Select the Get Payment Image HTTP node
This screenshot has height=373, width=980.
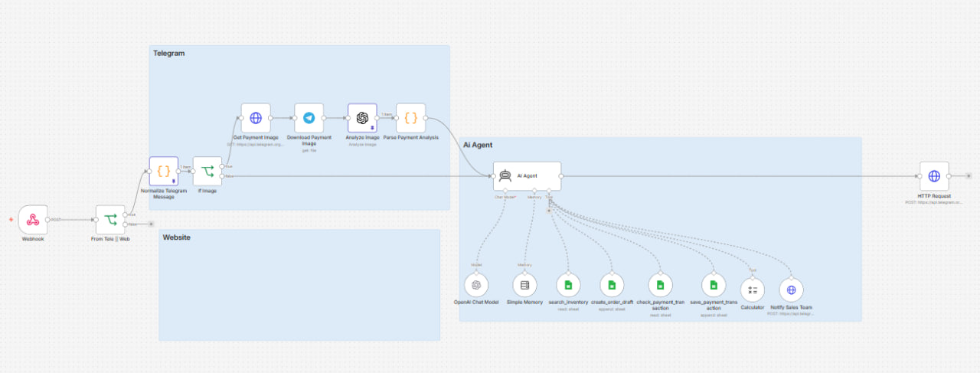point(256,118)
